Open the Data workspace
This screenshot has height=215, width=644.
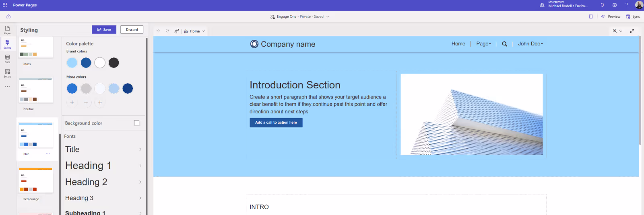click(7, 59)
